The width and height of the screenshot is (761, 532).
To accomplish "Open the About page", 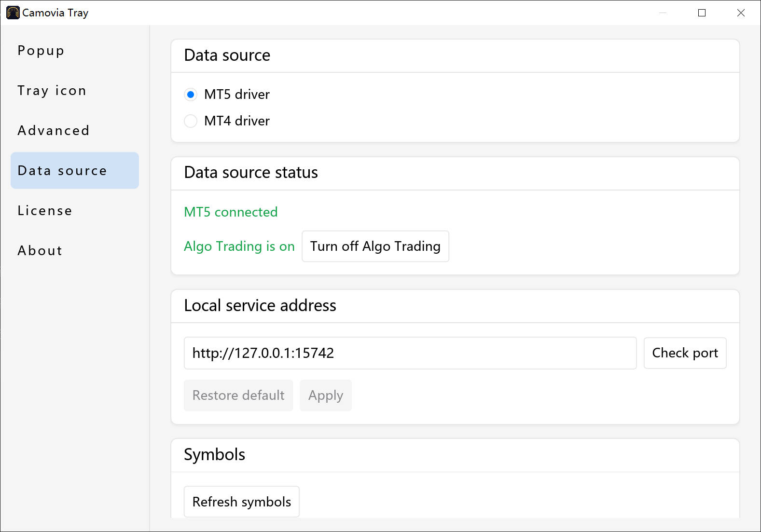I will pos(75,251).
